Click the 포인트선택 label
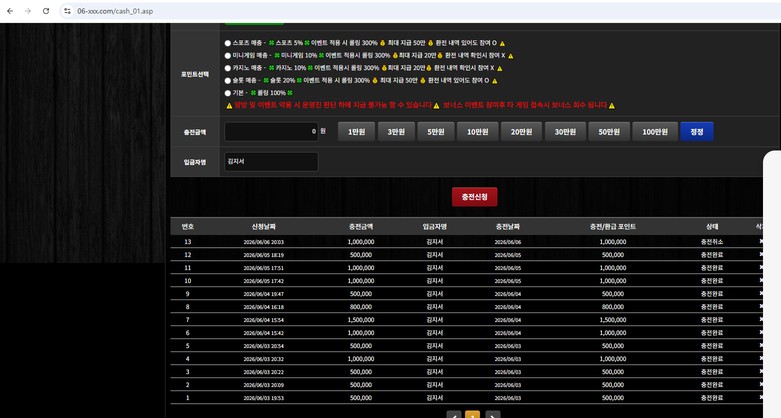Viewport: 781px width, 418px height. [195, 74]
